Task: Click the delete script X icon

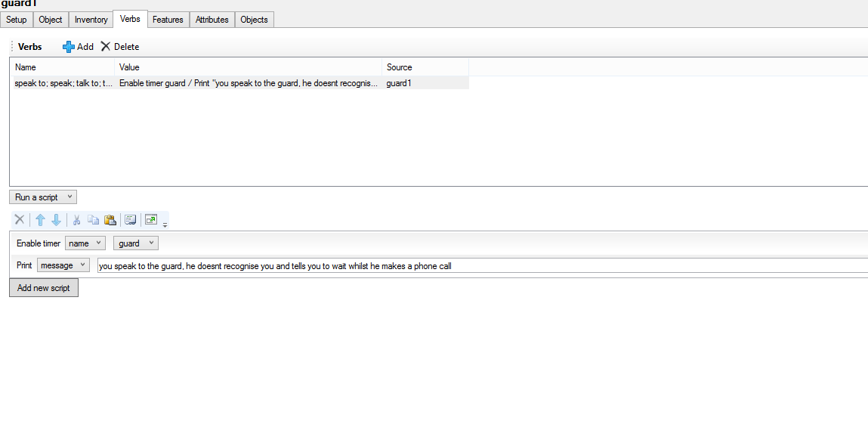Action: (x=20, y=220)
